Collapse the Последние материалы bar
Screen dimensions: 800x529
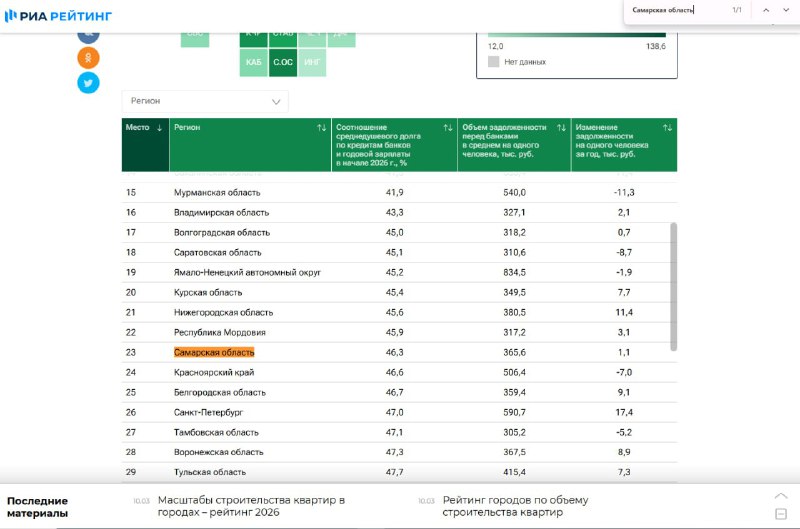click(781, 513)
